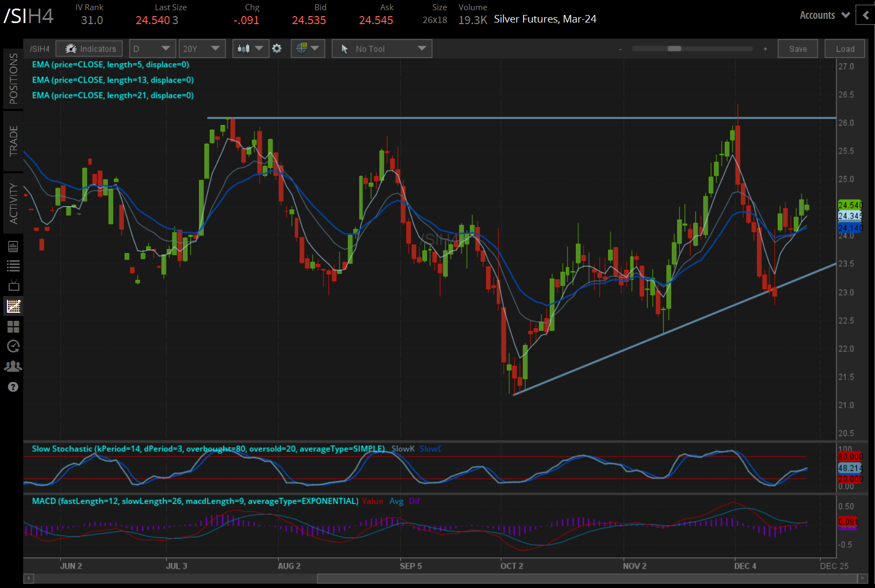Expand the D aggregation period dropdown
The height and width of the screenshot is (588, 875).
[151, 49]
